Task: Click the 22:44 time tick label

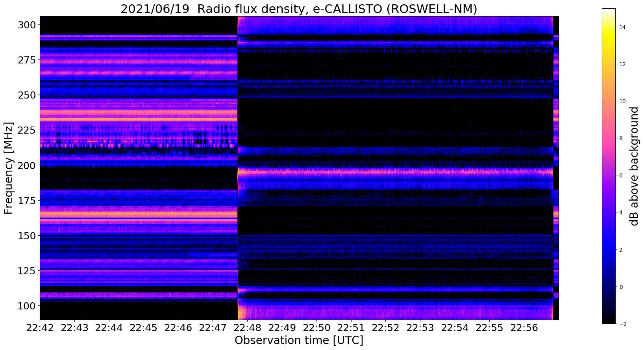Action: pyautogui.click(x=109, y=328)
